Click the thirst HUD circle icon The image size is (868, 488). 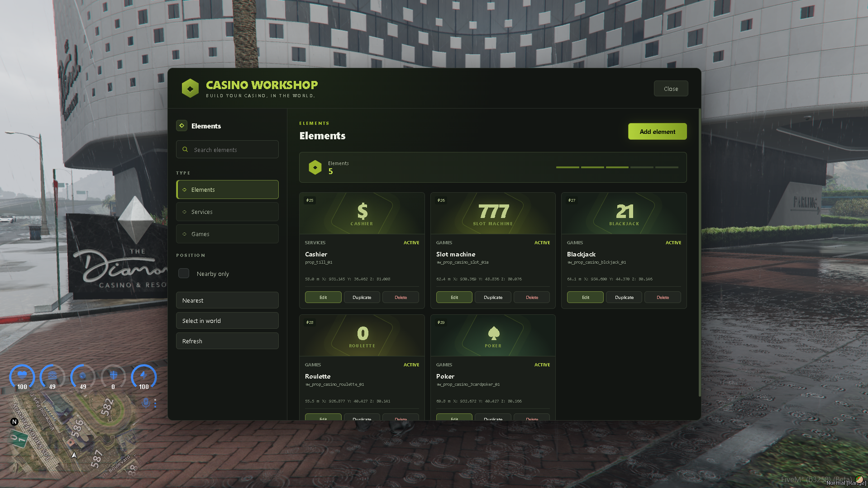[x=83, y=376]
